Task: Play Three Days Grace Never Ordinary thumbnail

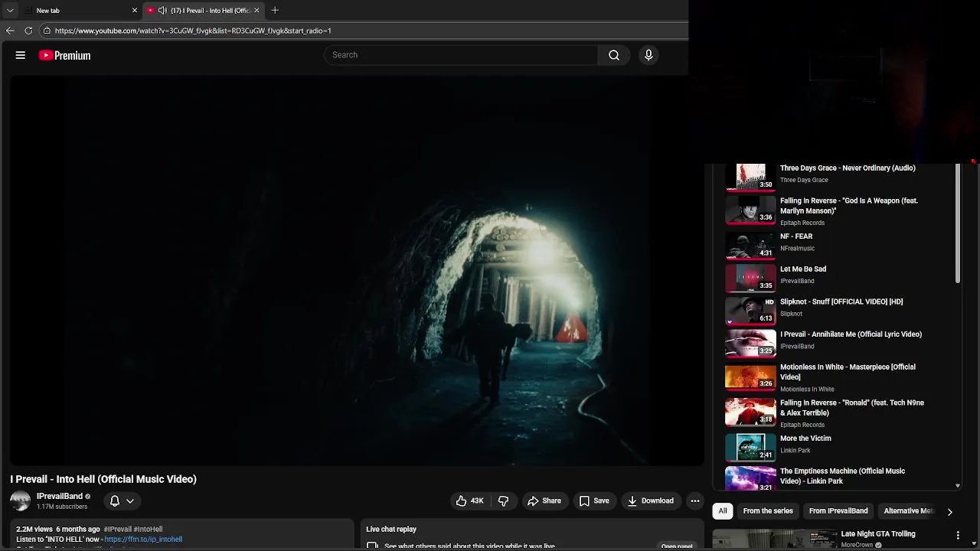Action: (x=750, y=176)
